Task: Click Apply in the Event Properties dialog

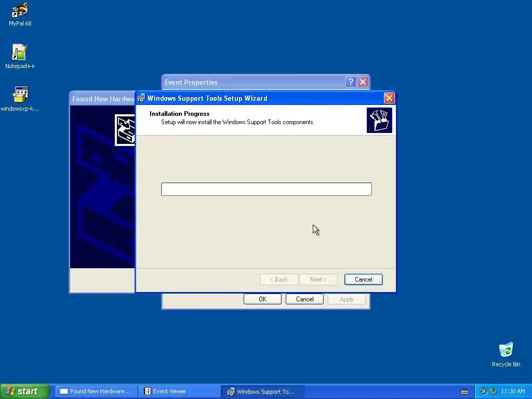Action: click(347, 299)
